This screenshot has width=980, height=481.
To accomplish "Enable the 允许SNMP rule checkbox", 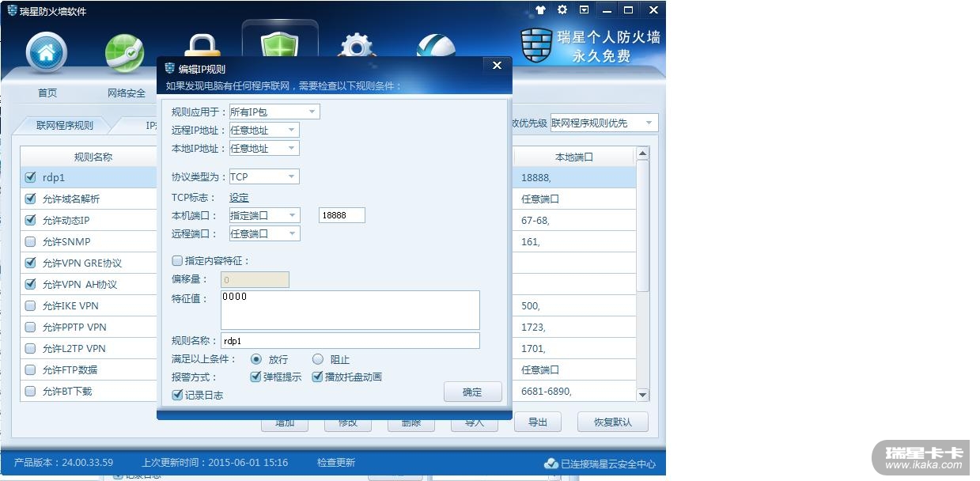I will pos(31,241).
